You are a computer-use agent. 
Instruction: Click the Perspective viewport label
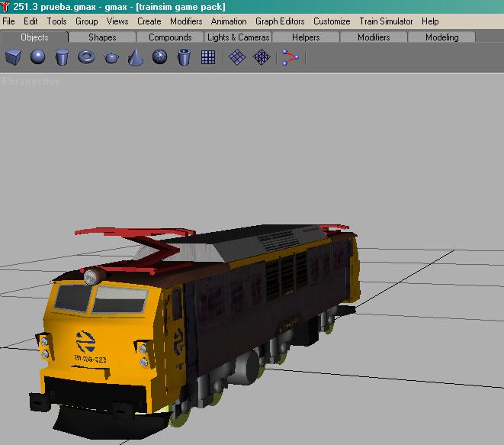(31, 81)
